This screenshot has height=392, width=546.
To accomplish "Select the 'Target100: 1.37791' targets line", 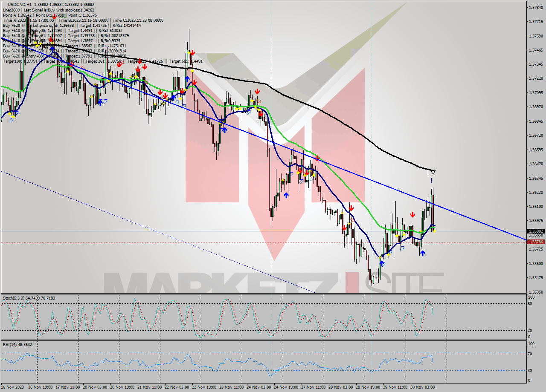I will [x=102, y=61].
